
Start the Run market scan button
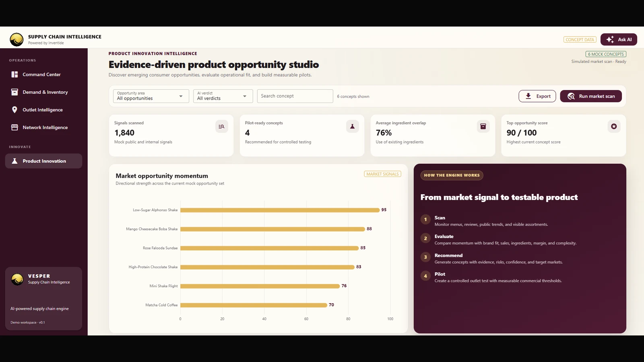click(x=591, y=96)
